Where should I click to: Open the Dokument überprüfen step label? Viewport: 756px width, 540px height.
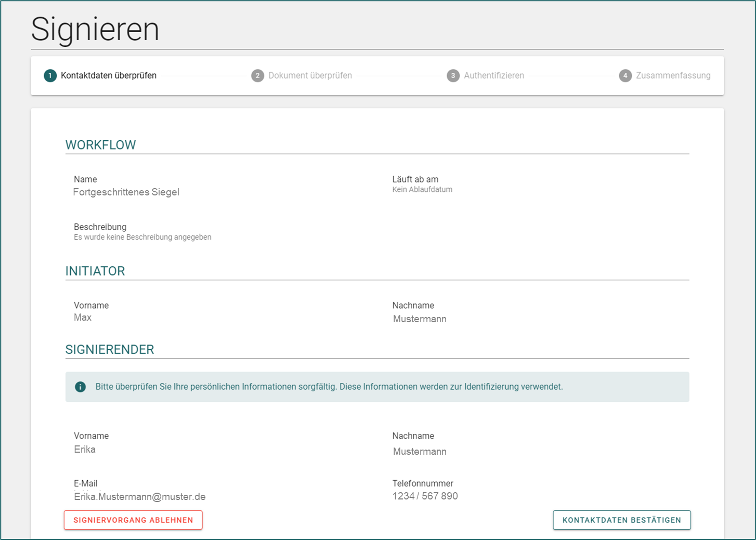coord(310,76)
